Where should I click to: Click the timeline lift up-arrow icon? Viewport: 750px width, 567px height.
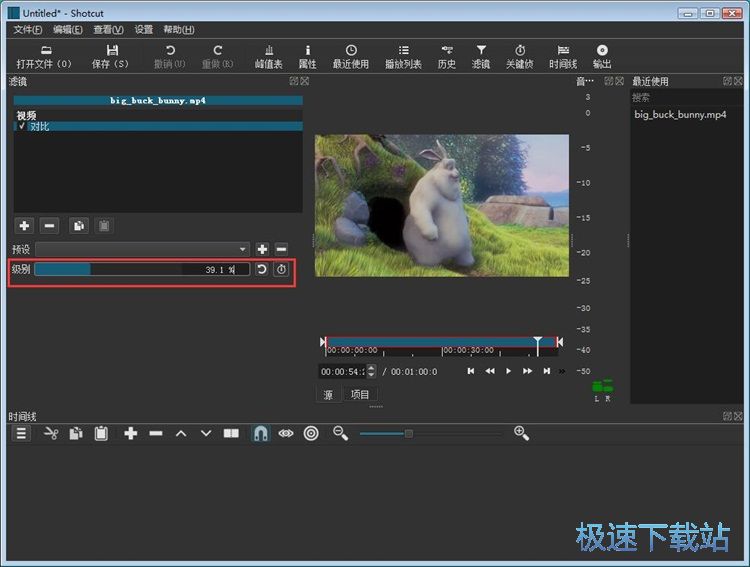pos(181,434)
